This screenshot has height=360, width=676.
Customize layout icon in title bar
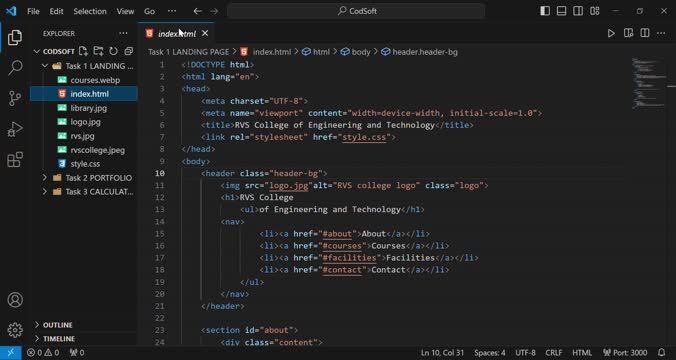coord(595,11)
